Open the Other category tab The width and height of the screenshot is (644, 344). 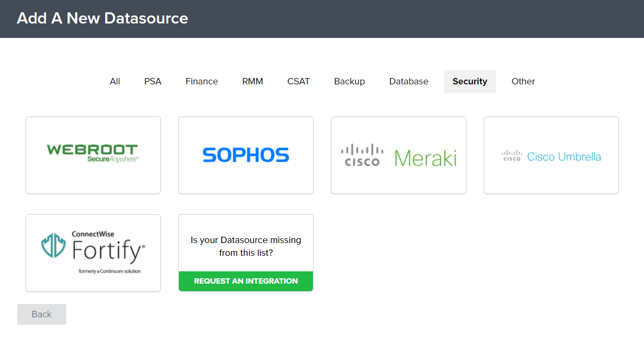[523, 81]
